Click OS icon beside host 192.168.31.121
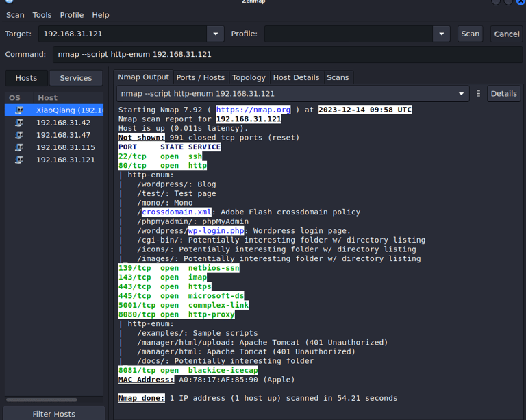 (19, 160)
